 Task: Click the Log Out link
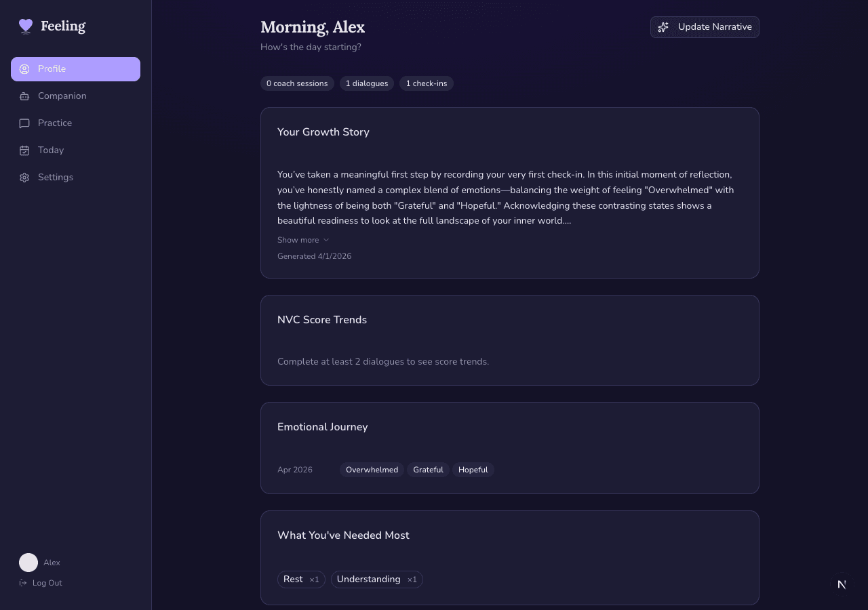click(x=47, y=583)
